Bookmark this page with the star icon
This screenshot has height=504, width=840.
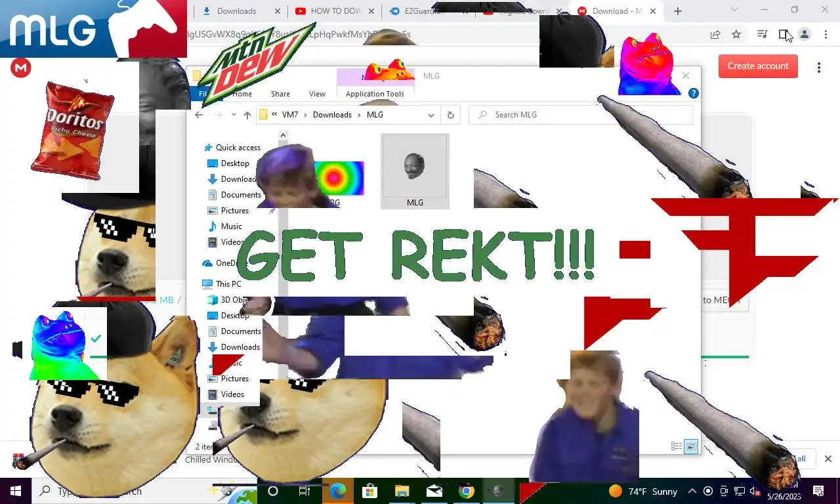736,34
